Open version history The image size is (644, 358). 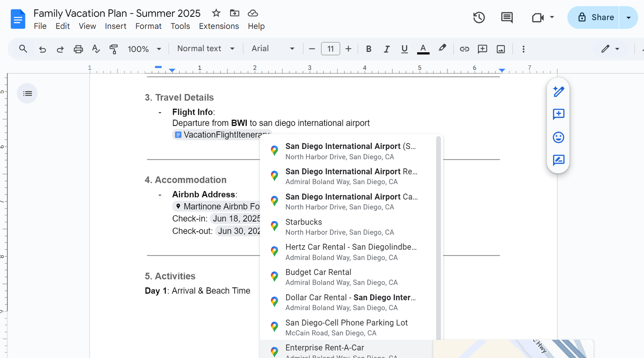point(479,18)
